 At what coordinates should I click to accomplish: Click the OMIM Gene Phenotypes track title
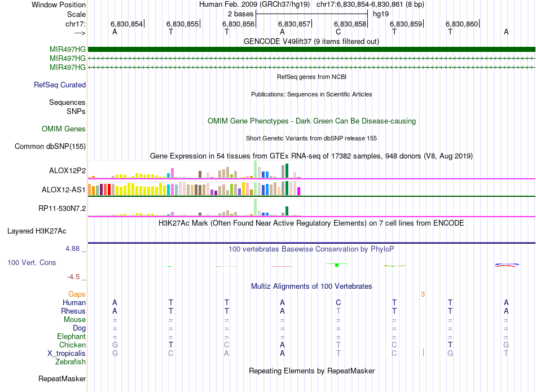coord(311,121)
